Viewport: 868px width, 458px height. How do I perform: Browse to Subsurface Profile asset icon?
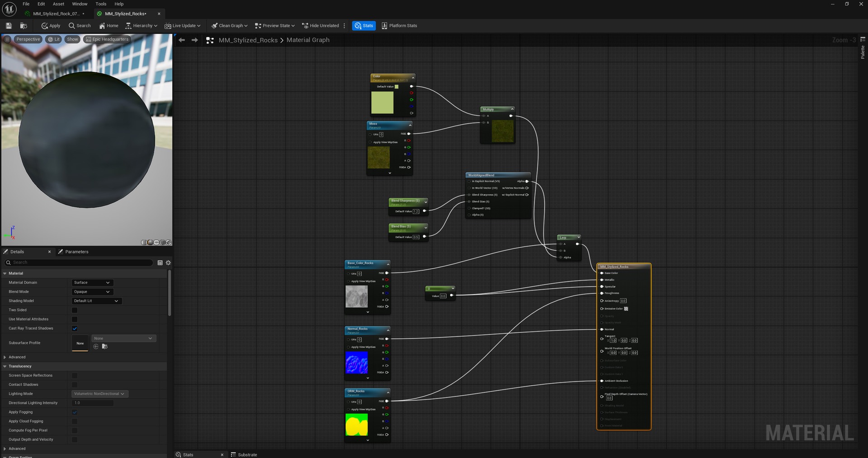[x=105, y=346]
